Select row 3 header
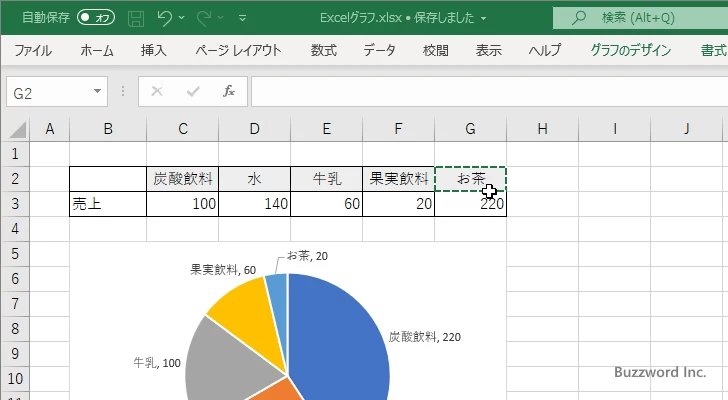 click(15, 204)
